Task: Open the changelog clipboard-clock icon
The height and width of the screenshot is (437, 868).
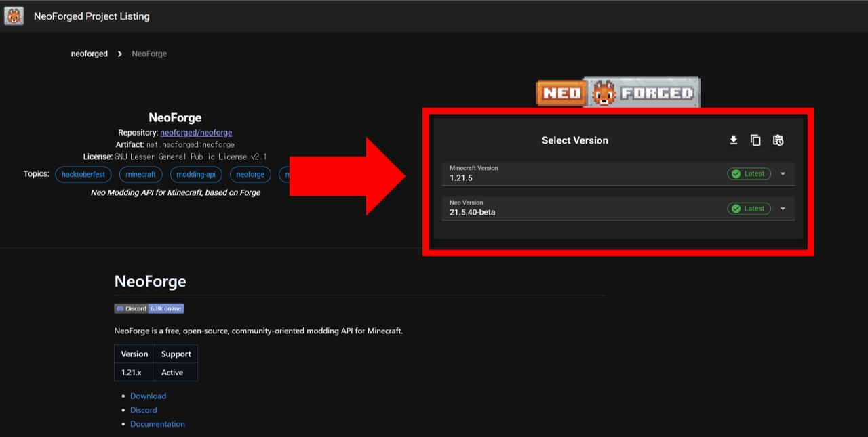Action: (778, 140)
